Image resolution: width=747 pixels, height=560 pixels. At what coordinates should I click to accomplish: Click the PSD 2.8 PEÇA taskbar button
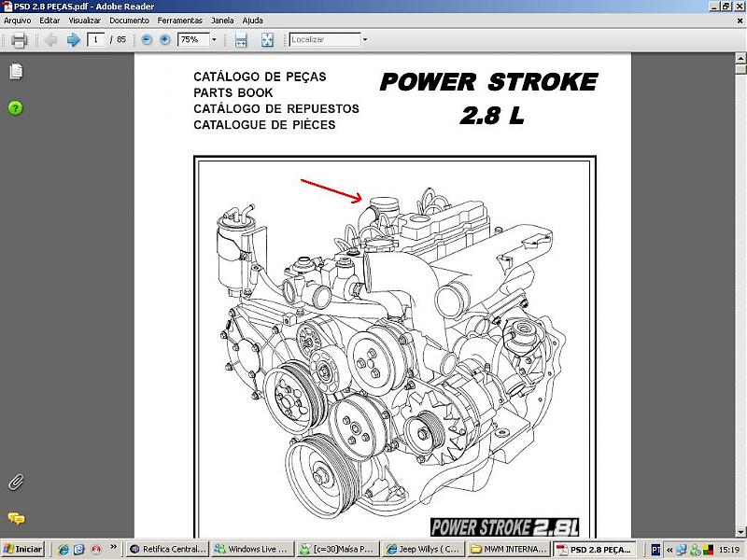pyautogui.click(x=594, y=550)
